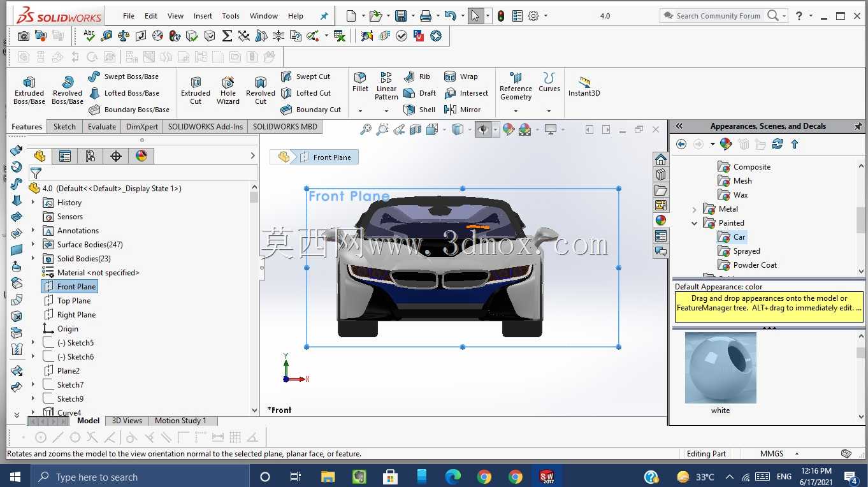
Task: Switch to the SOLIDWORKS Add-Ins tab
Action: tap(205, 127)
